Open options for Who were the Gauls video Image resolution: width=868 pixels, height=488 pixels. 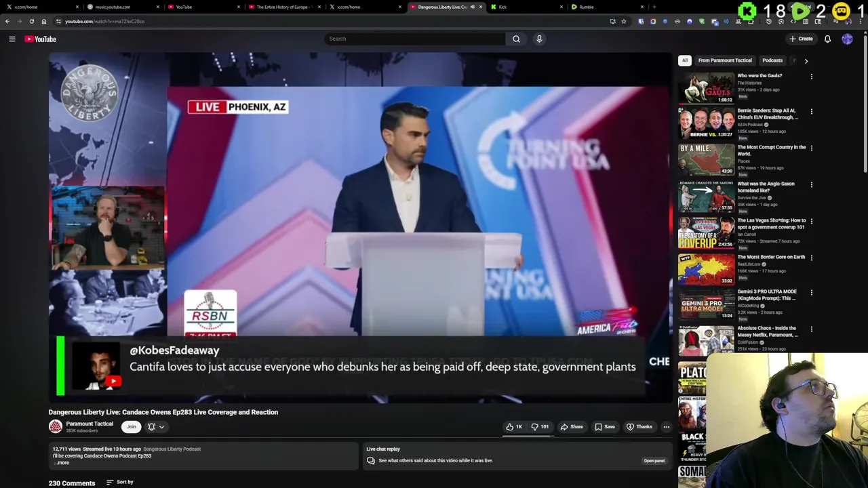point(811,77)
